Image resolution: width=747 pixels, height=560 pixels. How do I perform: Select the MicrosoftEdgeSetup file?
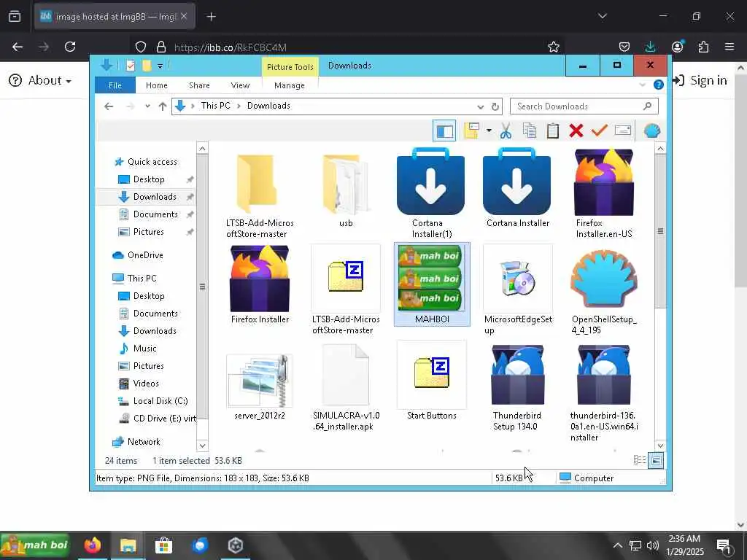(518, 290)
